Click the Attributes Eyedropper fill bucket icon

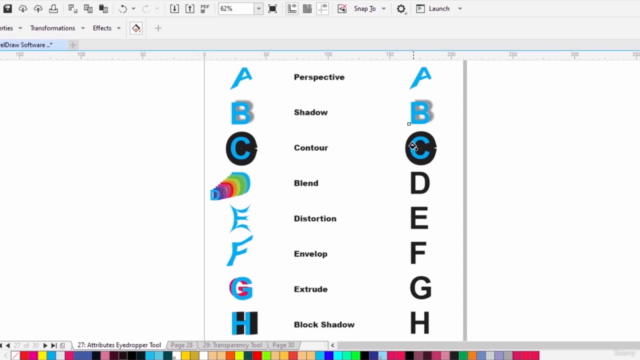(x=136, y=28)
